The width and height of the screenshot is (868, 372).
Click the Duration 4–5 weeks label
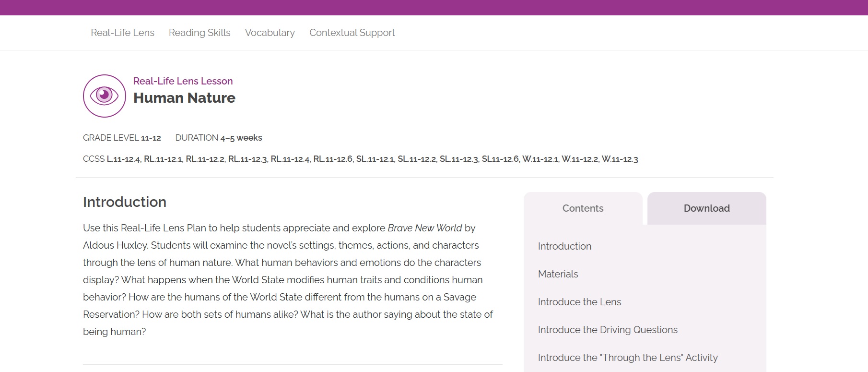(x=219, y=138)
